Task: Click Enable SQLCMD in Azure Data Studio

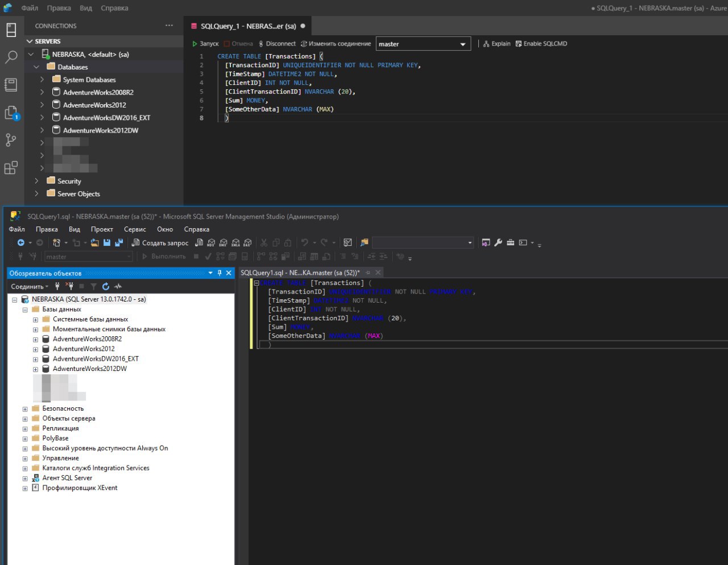Action: [541, 44]
